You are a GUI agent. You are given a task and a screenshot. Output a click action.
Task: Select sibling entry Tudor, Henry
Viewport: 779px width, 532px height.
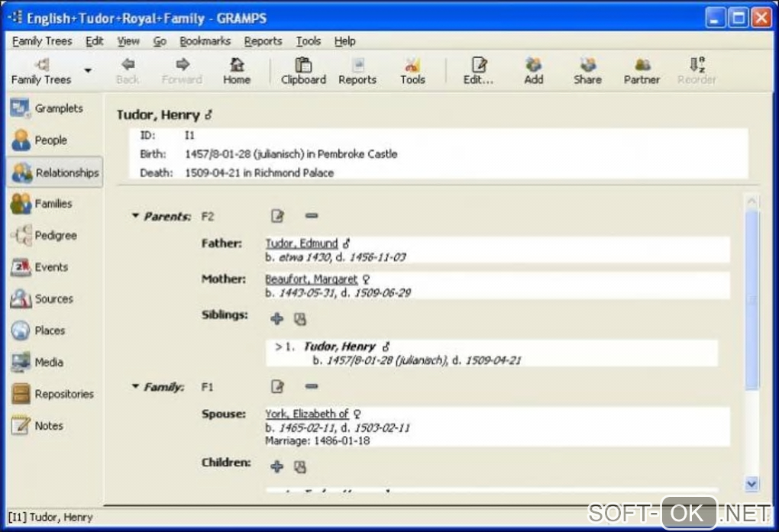point(492,353)
